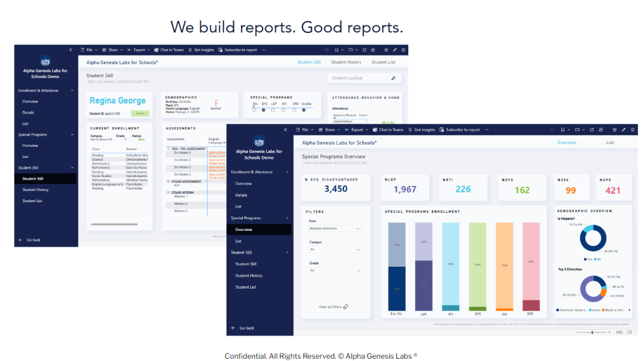Viewport: 644px width, 361px height.
Task: Click the Clear all Filters button
Action: click(334, 307)
